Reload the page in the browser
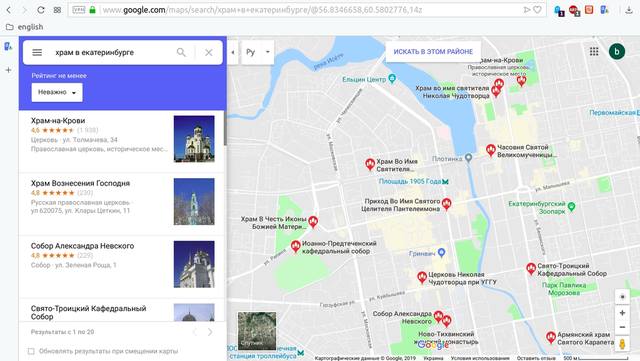The image size is (640, 361). [x=40, y=10]
